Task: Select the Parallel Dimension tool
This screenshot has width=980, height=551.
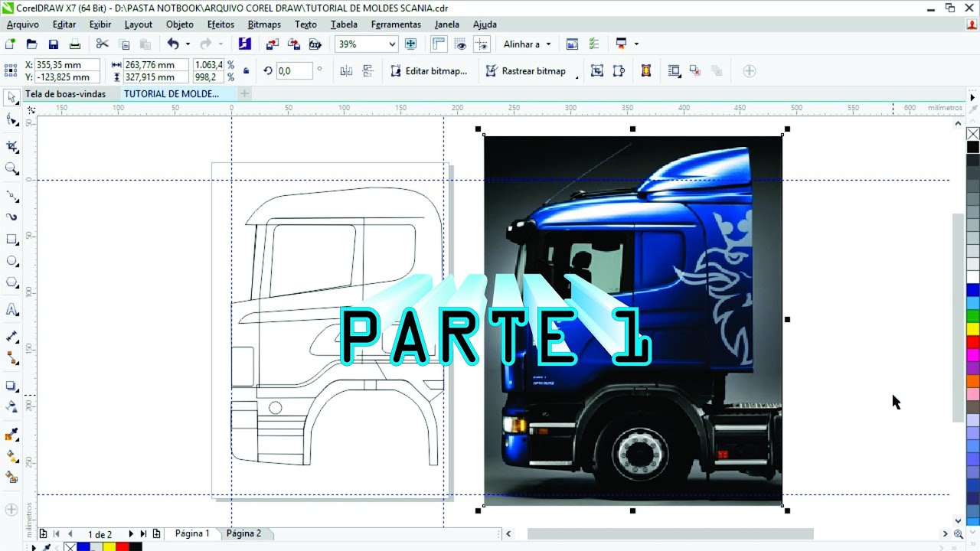Action: coord(11,336)
